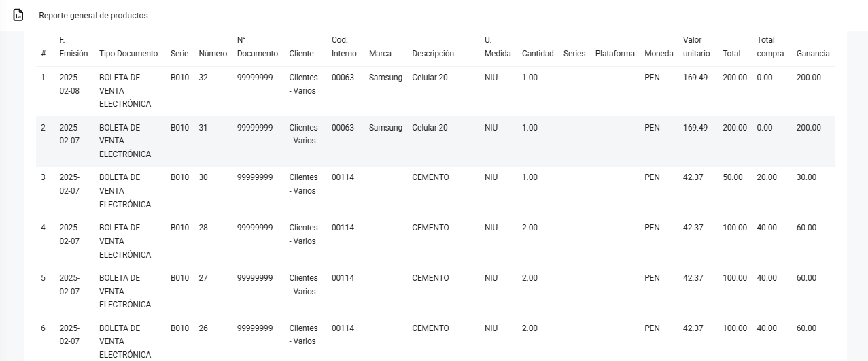Click the 'Cantidad' column header
Viewport: 868px width, 361px height.
[537, 54]
